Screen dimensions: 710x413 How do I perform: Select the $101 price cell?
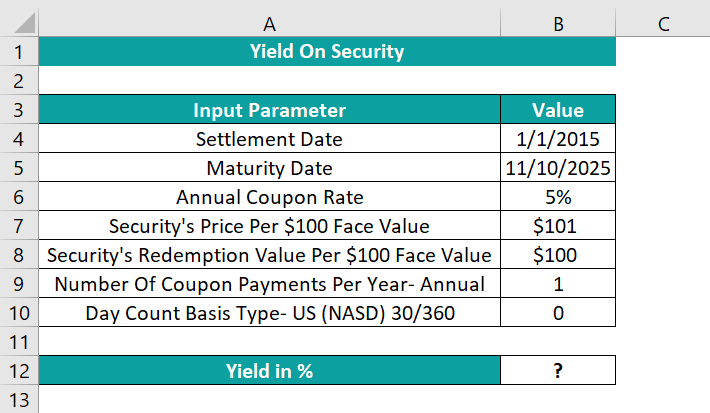(558, 226)
